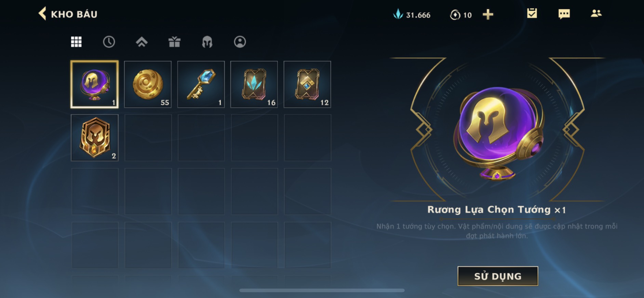
Task: Open the chat messages icon
Action: pos(564,14)
